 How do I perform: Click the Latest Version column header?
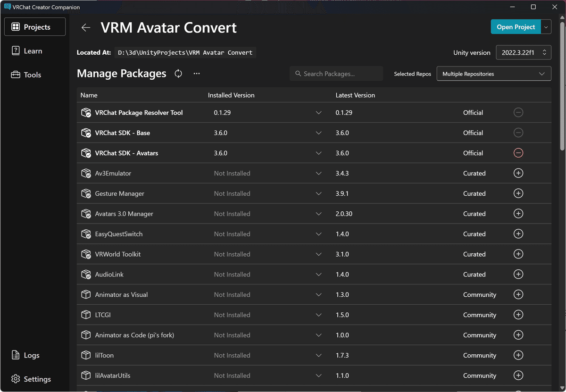[x=355, y=95]
